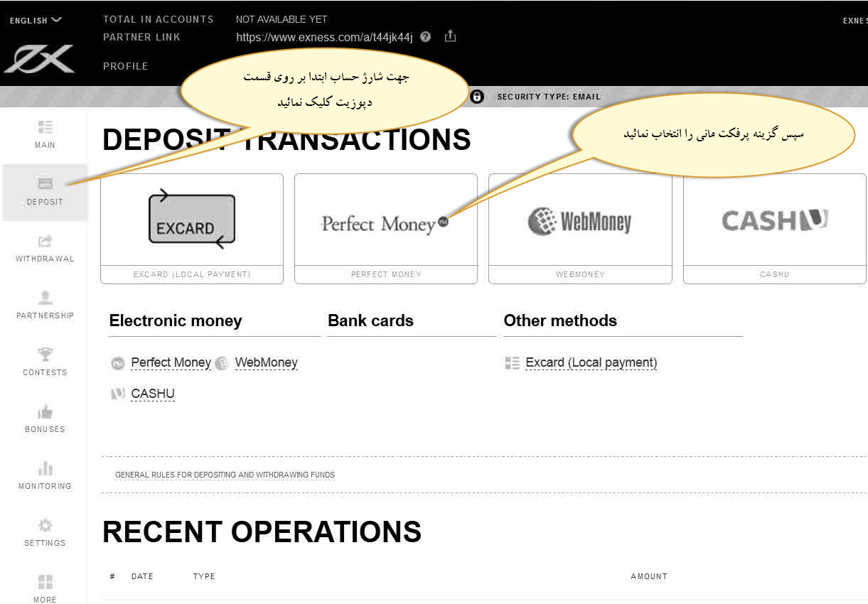Click the Perfect Money list icon
The height and width of the screenshot is (604, 868).
(x=118, y=363)
